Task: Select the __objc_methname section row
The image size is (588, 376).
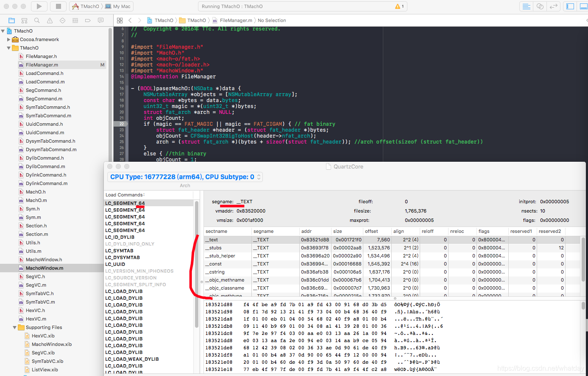Action: coord(392,280)
